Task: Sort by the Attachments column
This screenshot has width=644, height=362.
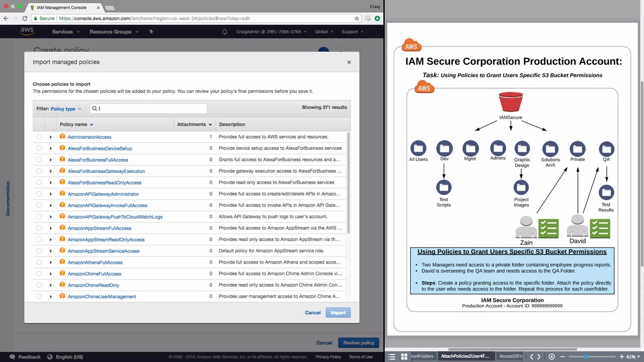Action: (x=194, y=124)
